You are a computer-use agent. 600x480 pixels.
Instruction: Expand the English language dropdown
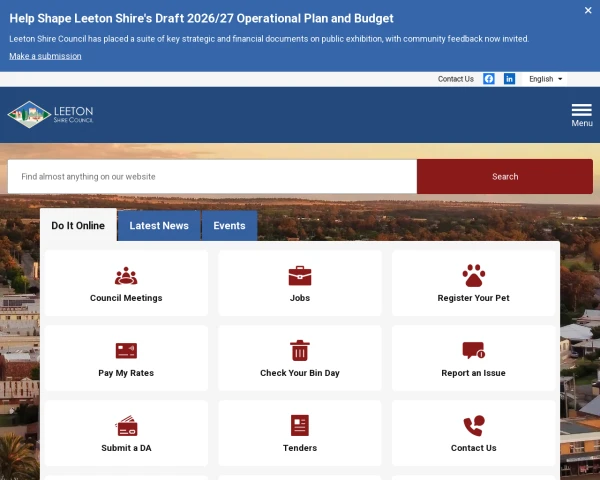point(545,79)
